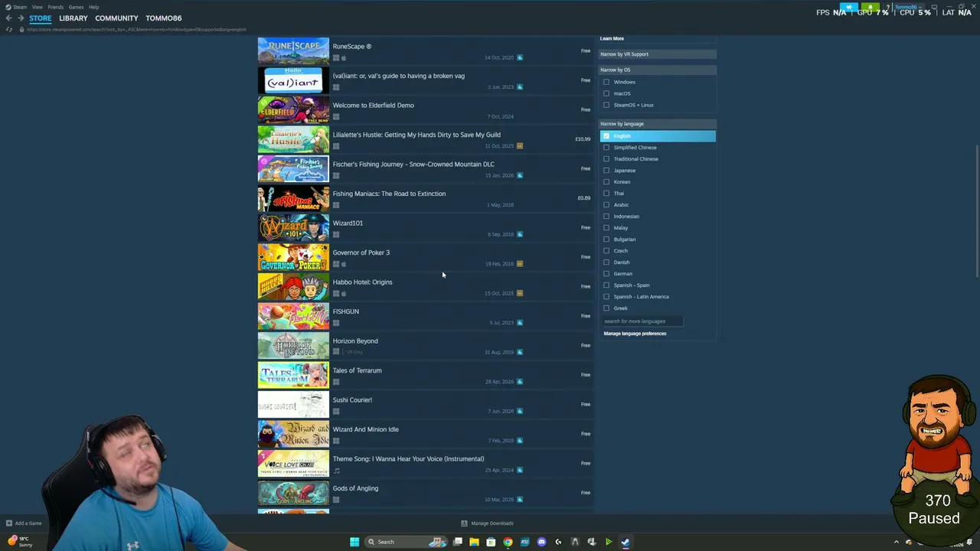Open the Steam menu
This screenshot has width=980, height=551.
[x=20, y=7]
